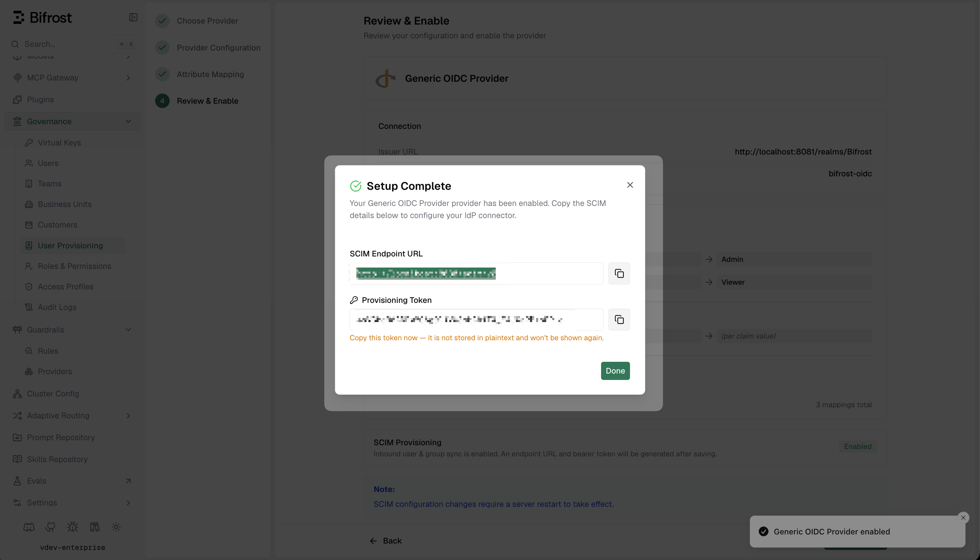Close the Setup Complete dialog
The height and width of the screenshot is (560, 980).
point(630,185)
